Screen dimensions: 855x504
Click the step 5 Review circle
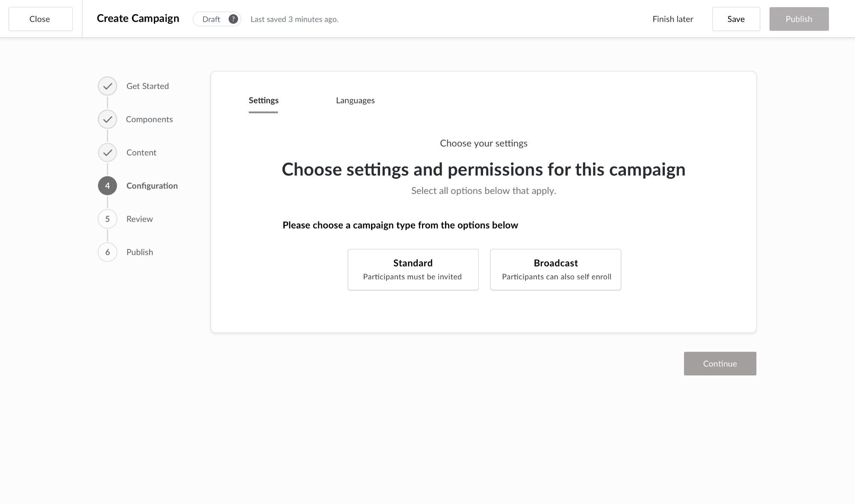(x=107, y=219)
